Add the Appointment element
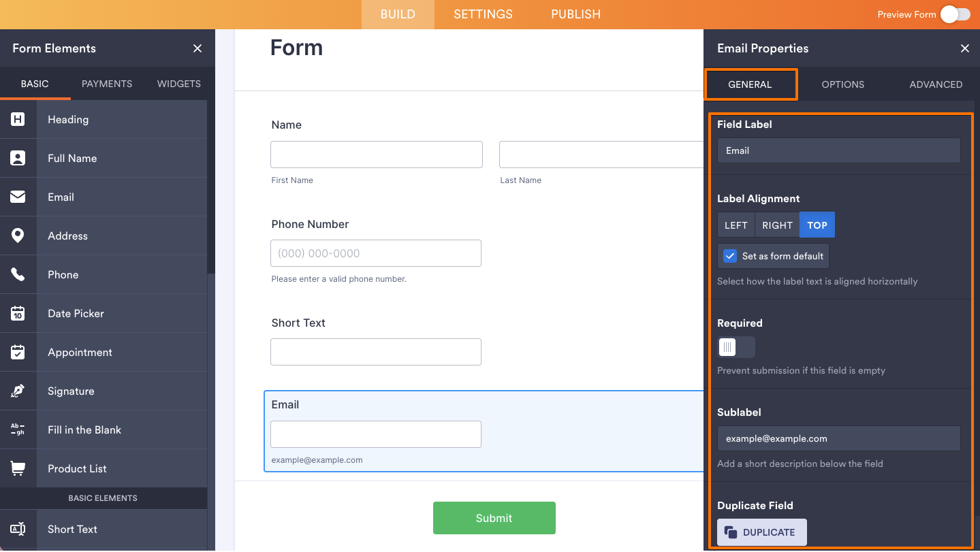This screenshot has height=552, width=980. pos(104,352)
